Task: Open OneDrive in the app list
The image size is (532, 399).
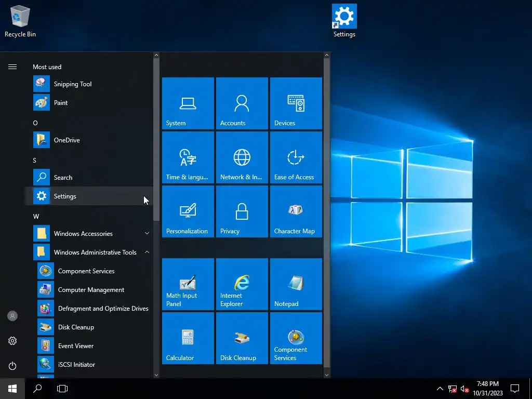Action: (89, 140)
